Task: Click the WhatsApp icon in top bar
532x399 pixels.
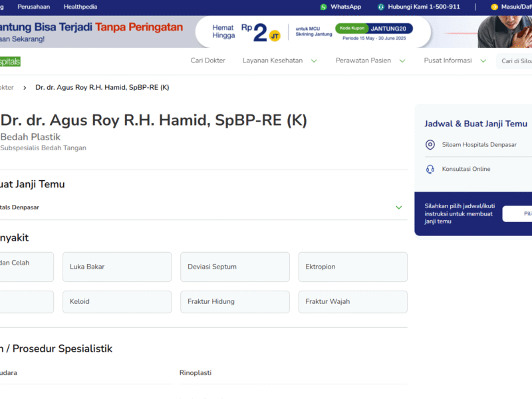Action: [324, 7]
